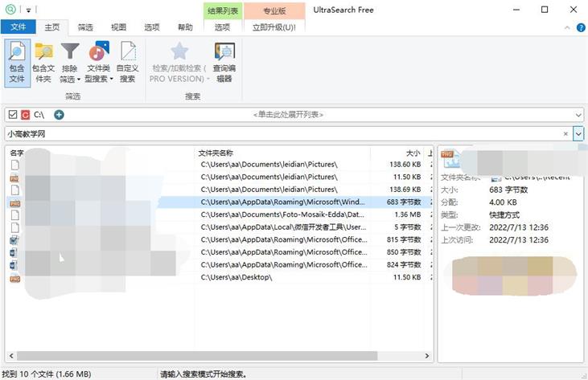This screenshot has height=380, width=588.
Task: Click the UltraSearch app logo icon
Action: point(10,10)
